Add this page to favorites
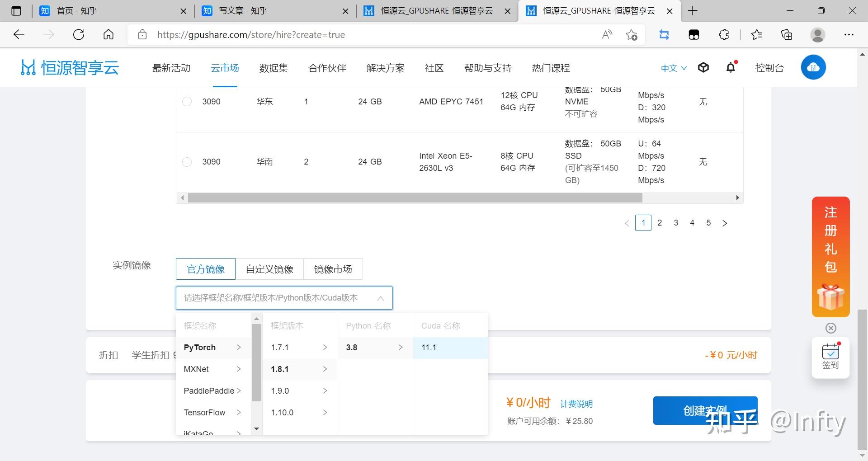This screenshot has height=461, width=868. [x=632, y=35]
